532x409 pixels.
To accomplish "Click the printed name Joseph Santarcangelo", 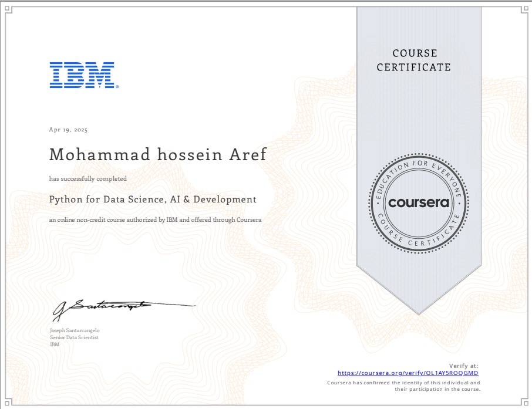I will [75, 330].
